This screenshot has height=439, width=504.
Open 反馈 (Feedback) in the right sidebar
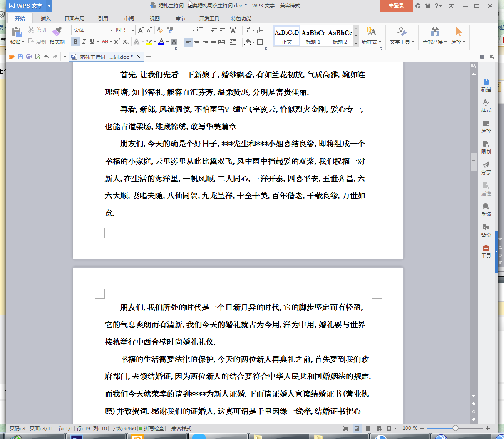click(x=486, y=210)
